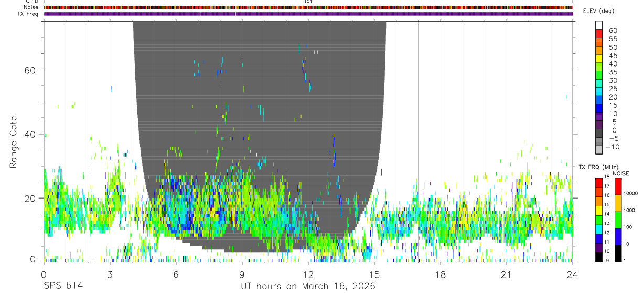Click the 'Noise' row label at top

pyautogui.click(x=32, y=7)
